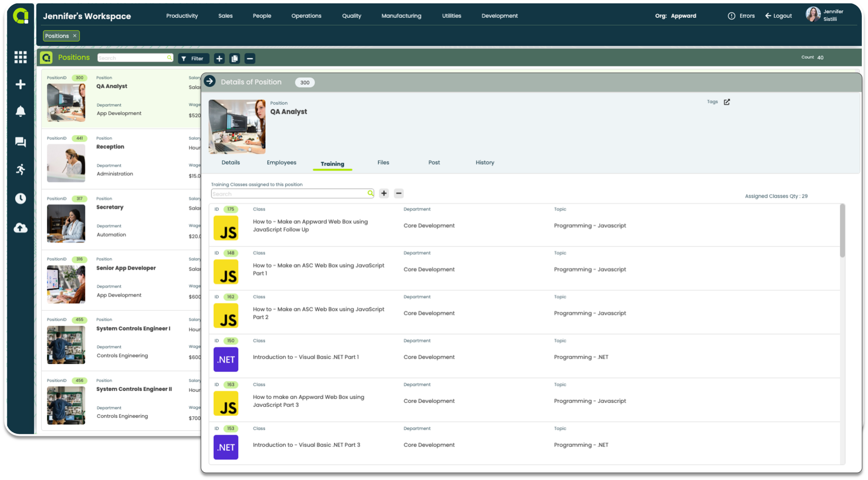Click the Positions app logo icon
This screenshot has width=868, height=480.
tap(46, 58)
